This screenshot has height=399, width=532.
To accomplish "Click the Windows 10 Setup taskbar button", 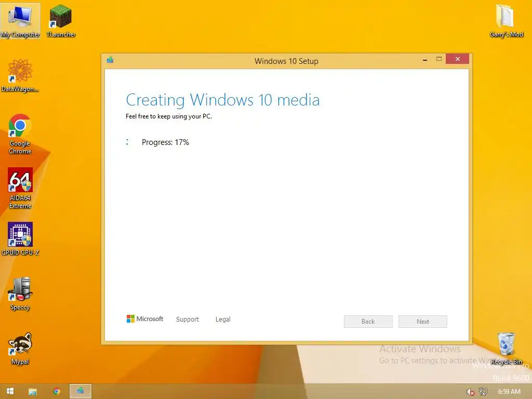I will [81, 391].
